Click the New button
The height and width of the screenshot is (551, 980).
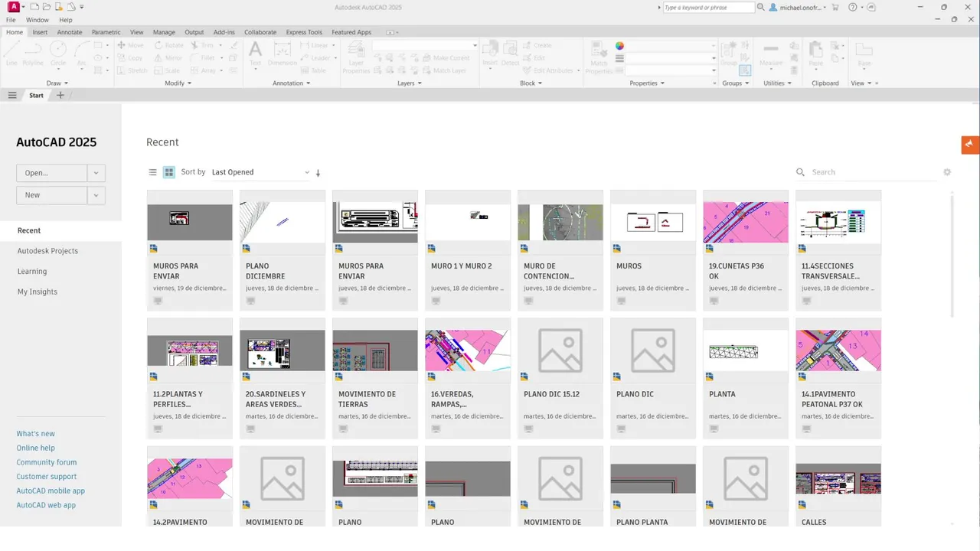pos(51,195)
